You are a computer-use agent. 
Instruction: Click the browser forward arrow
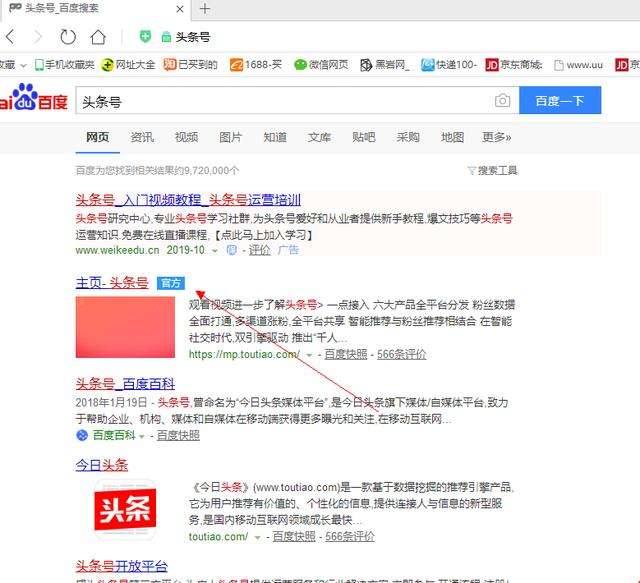[x=38, y=37]
